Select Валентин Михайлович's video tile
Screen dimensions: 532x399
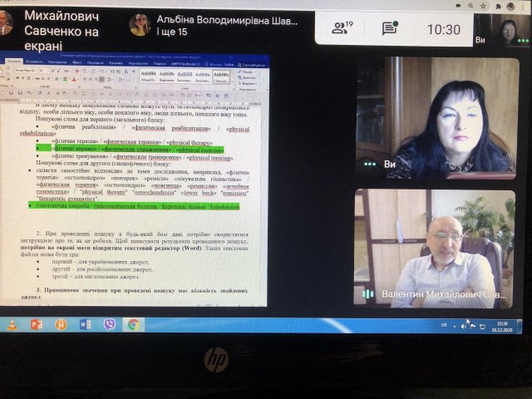point(435,249)
